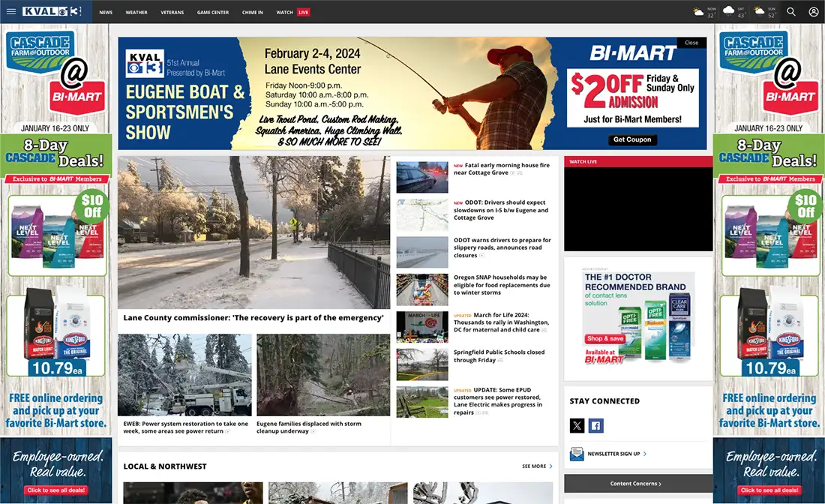Click the Newsletter Sign Up chevron arrow
The image size is (825, 504).
point(645,454)
